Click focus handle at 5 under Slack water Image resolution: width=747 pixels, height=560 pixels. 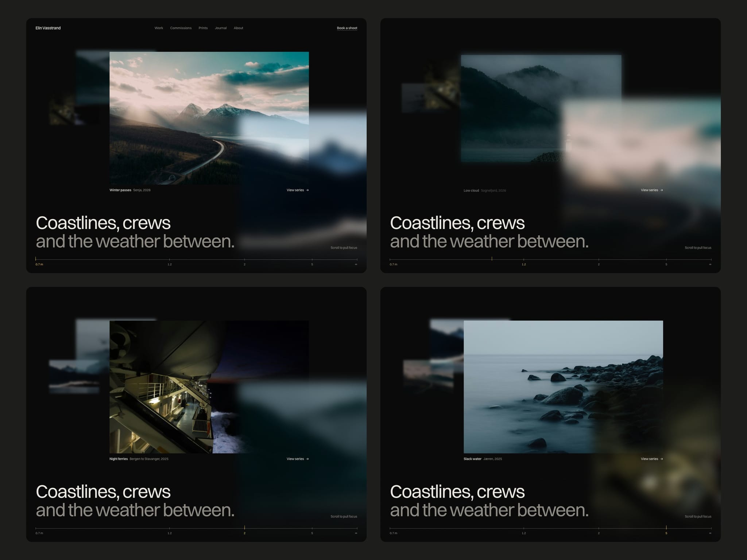666,528
